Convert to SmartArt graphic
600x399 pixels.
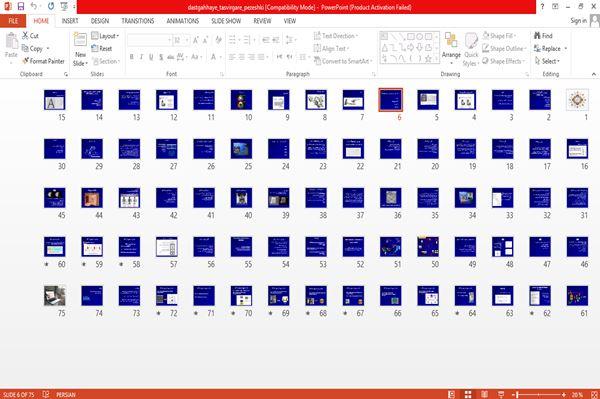point(343,61)
